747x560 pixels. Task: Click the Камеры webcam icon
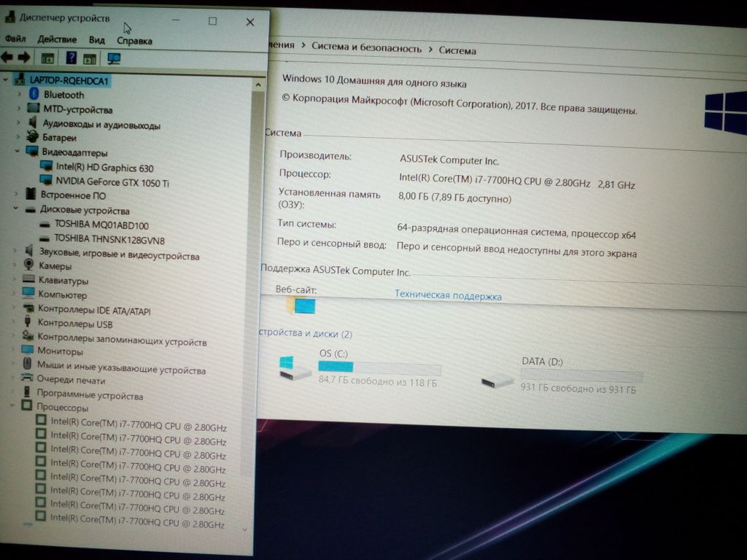point(29,264)
